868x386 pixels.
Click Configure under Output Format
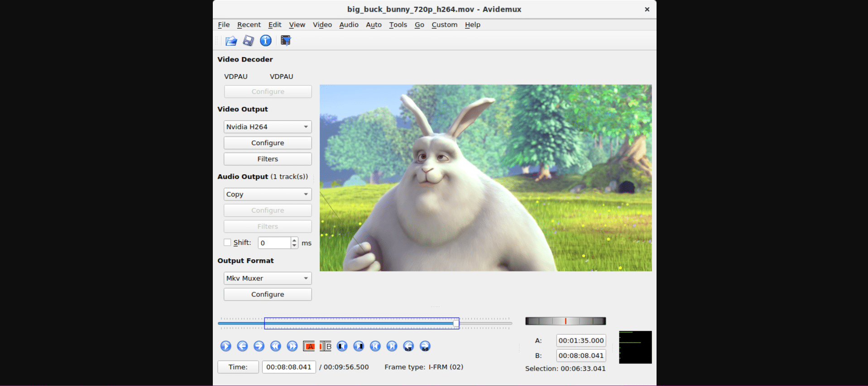(x=268, y=295)
